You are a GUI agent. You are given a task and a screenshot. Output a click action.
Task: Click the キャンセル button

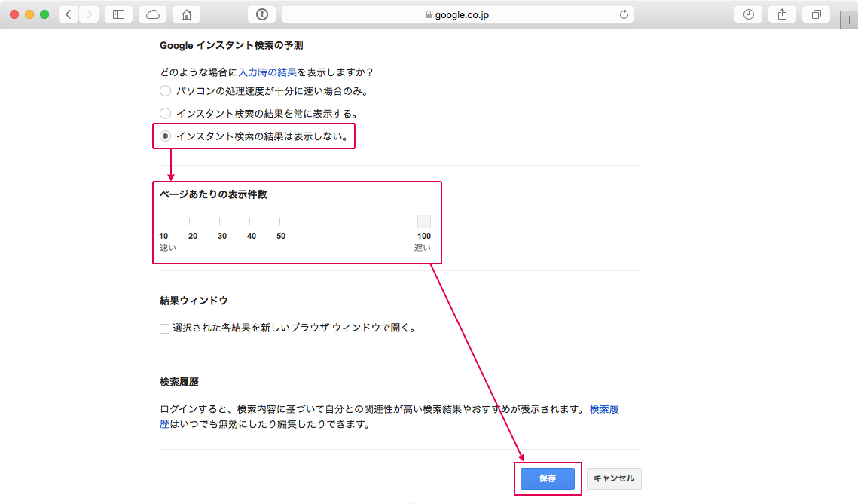(614, 478)
